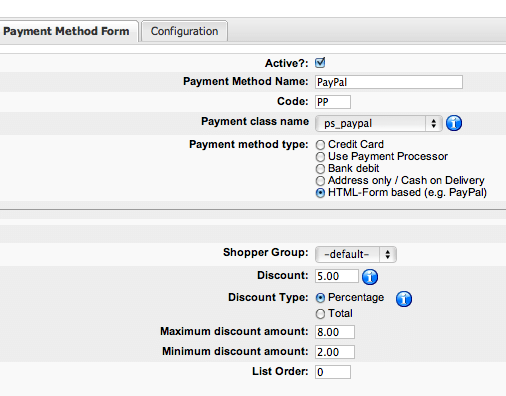506x396 pixels.
Task: Click the Payment method type label
Action: tap(249, 145)
